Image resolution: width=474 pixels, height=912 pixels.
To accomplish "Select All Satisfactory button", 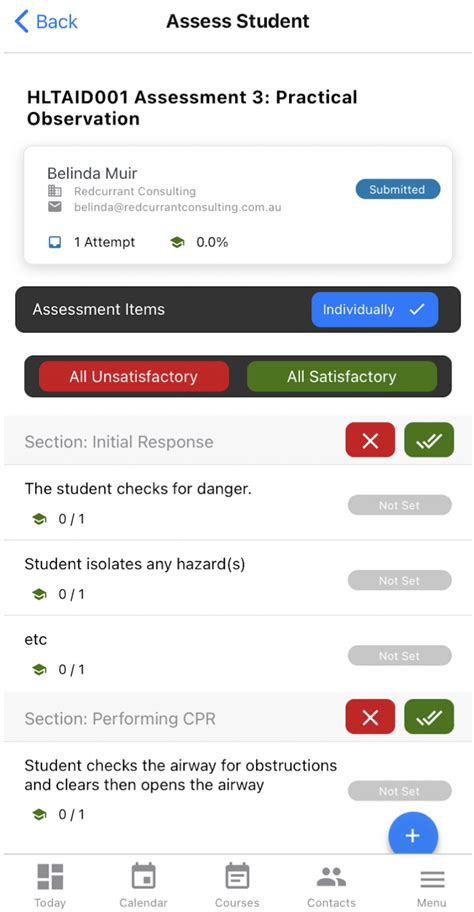I will pyautogui.click(x=342, y=376).
